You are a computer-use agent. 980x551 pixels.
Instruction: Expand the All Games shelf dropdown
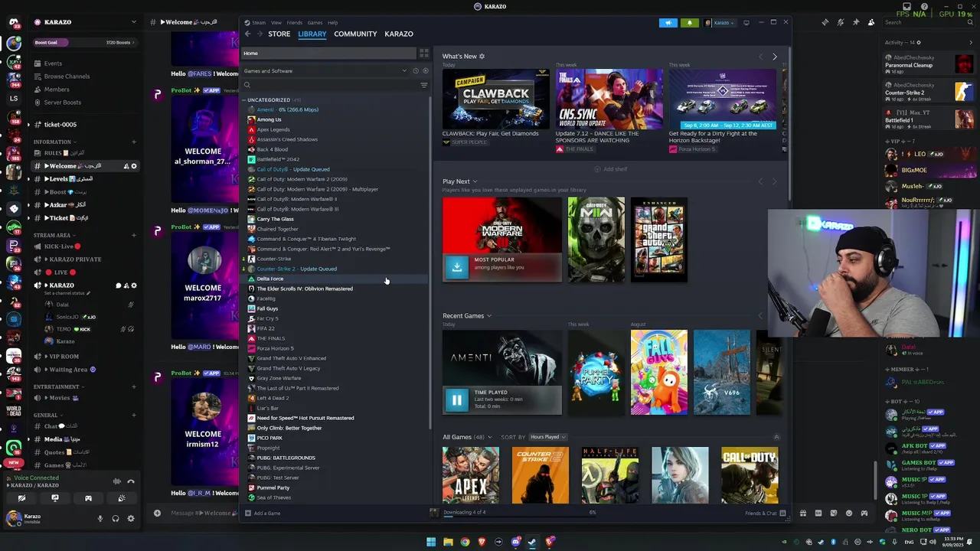[490, 437]
